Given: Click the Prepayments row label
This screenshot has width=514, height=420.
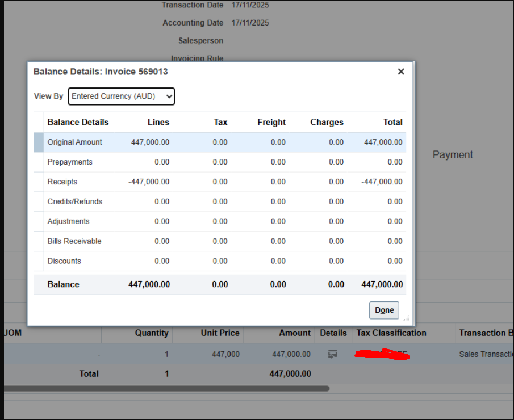Looking at the screenshot, I should click(x=70, y=162).
